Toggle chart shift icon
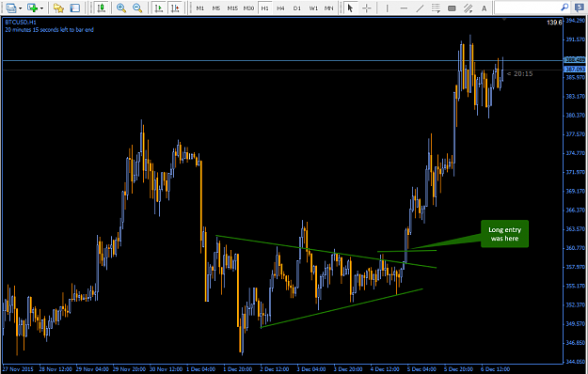The width and height of the screenshot is (588, 374). pos(175,8)
